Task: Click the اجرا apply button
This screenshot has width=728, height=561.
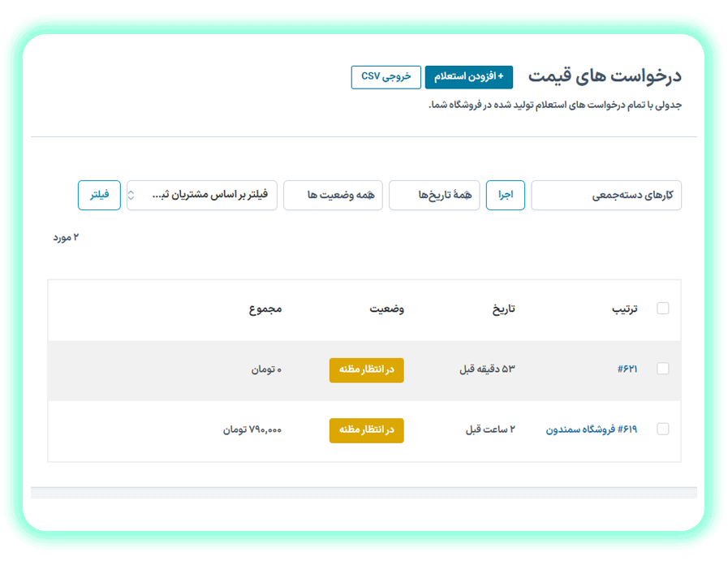Action: tap(506, 195)
